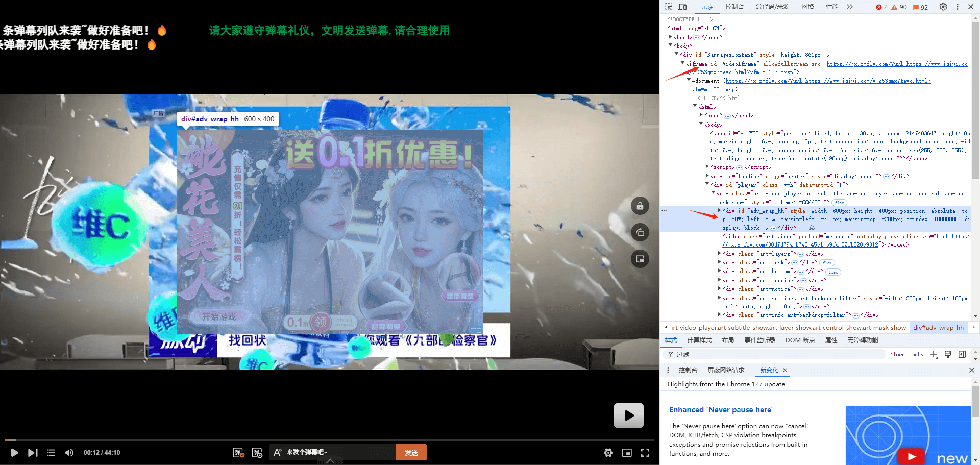Open DOM 断点 pane
This screenshot has height=465, width=980.
click(800, 340)
